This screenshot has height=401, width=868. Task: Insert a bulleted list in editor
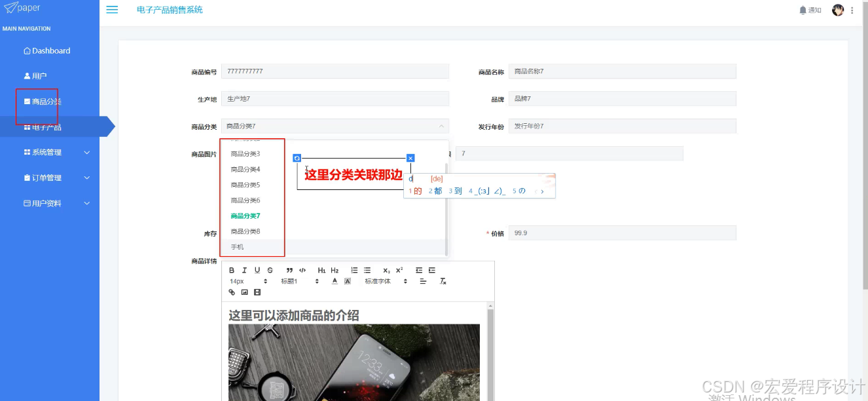point(367,270)
